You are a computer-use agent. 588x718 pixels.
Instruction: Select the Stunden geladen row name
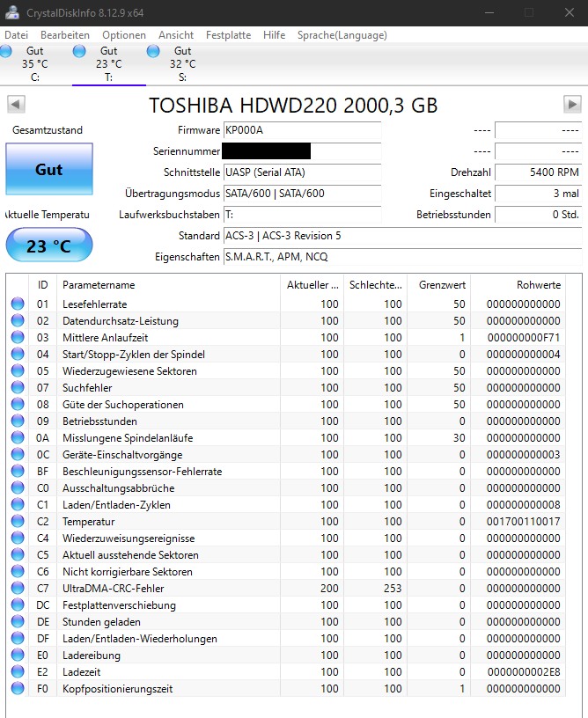click(101, 622)
